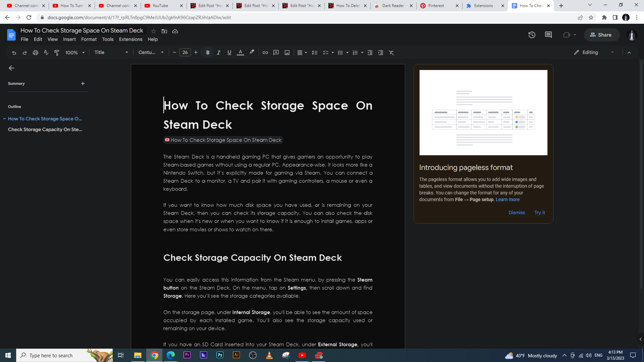Image resolution: width=644 pixels, height=362 pixels.
Task: Click the Insert link icon
Action: pyautogui.click(x=265, y=53)
